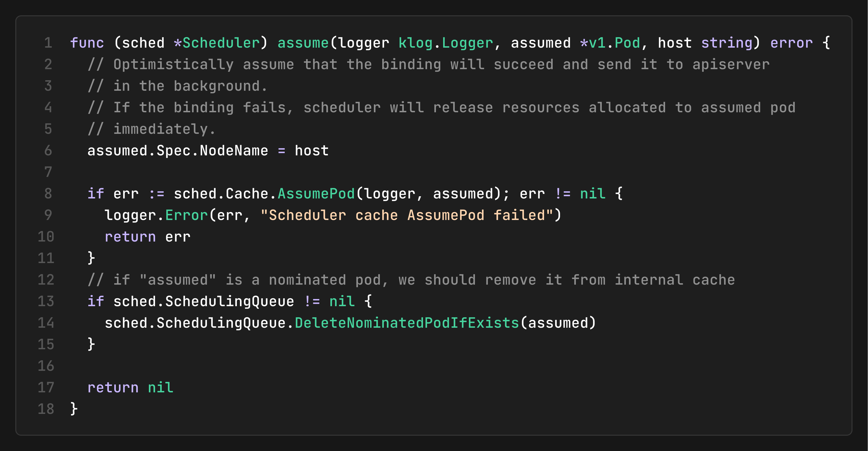This screenshot has width=868, height=451.
Task: Click the '*Scheduler' receiver type
Action: (x=217, y=43)
